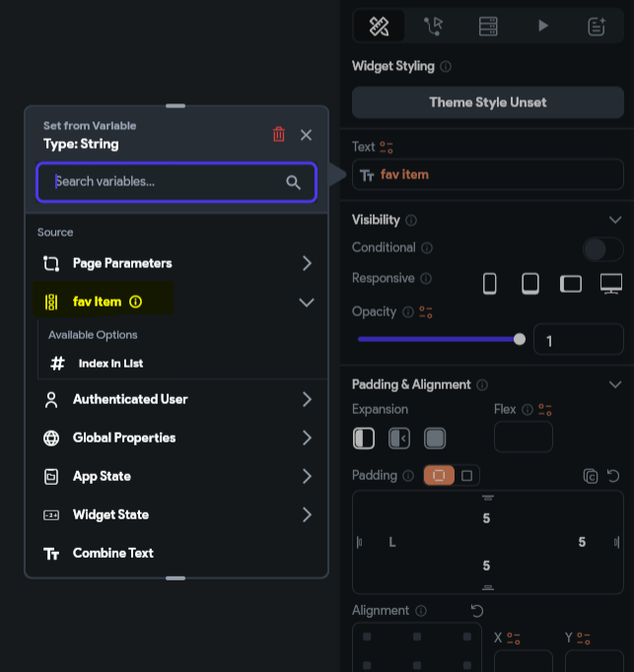Collapse the Padding & Alignment section
This screenshot has width=634, height=672.
[615, 384]
